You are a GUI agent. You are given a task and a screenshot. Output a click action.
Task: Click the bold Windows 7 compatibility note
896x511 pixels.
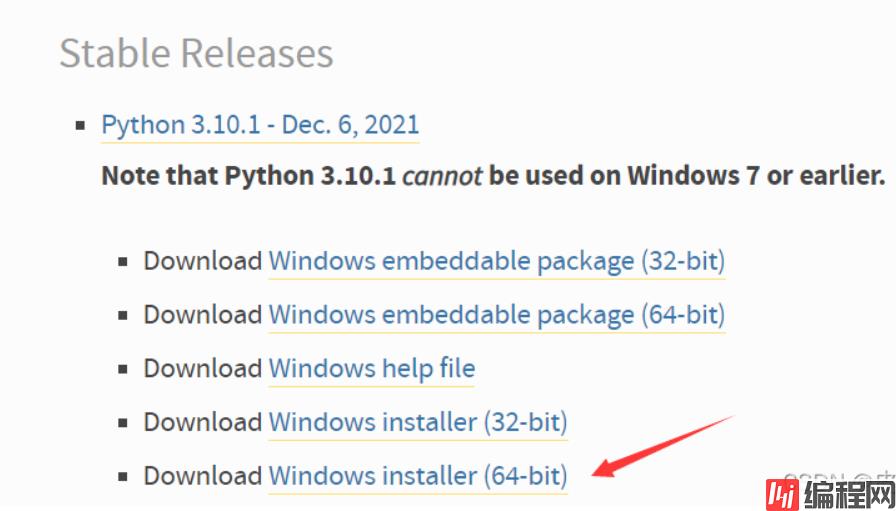[494, 177]
